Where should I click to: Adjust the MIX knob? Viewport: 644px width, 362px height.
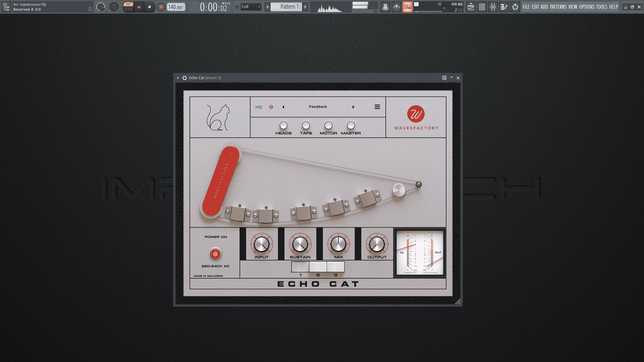coord(338,244)
